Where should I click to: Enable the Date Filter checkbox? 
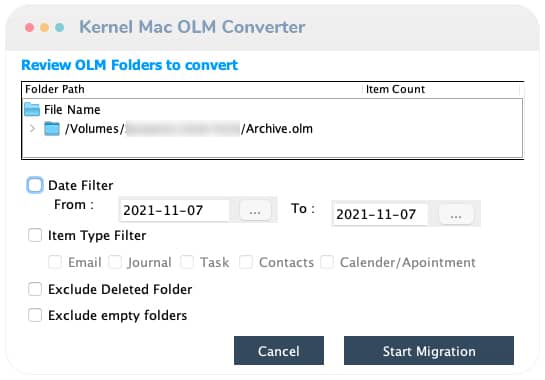point(35,185)
